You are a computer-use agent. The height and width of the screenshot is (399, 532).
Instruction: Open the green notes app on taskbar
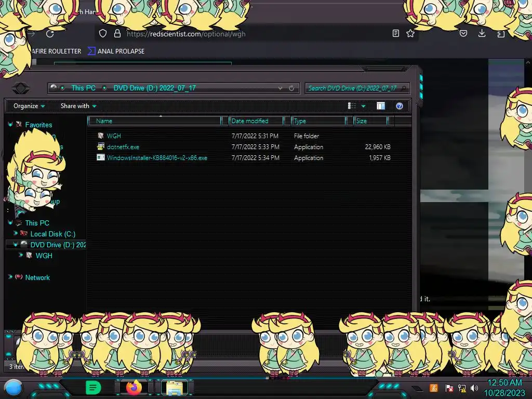coord(93,388)
